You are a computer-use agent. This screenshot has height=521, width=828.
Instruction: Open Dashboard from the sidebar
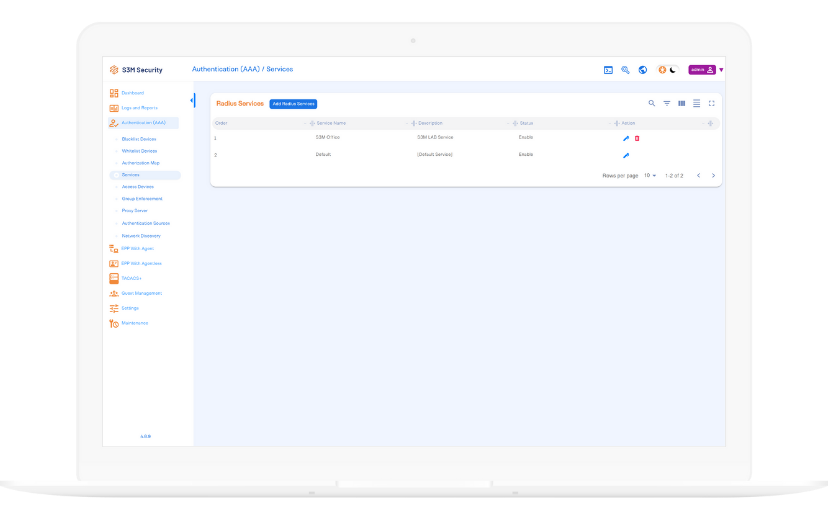pos(132,92)
